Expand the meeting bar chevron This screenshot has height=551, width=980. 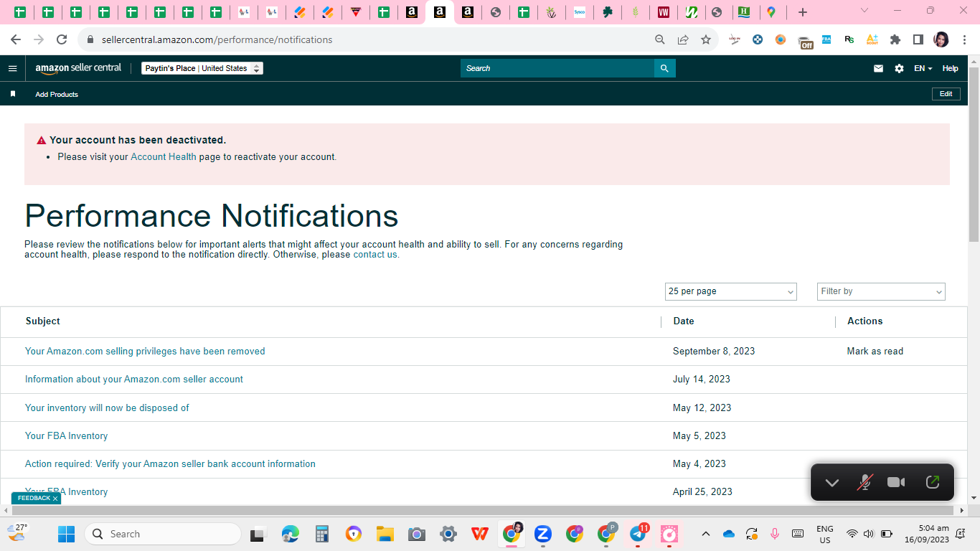(x=832, y=482)
